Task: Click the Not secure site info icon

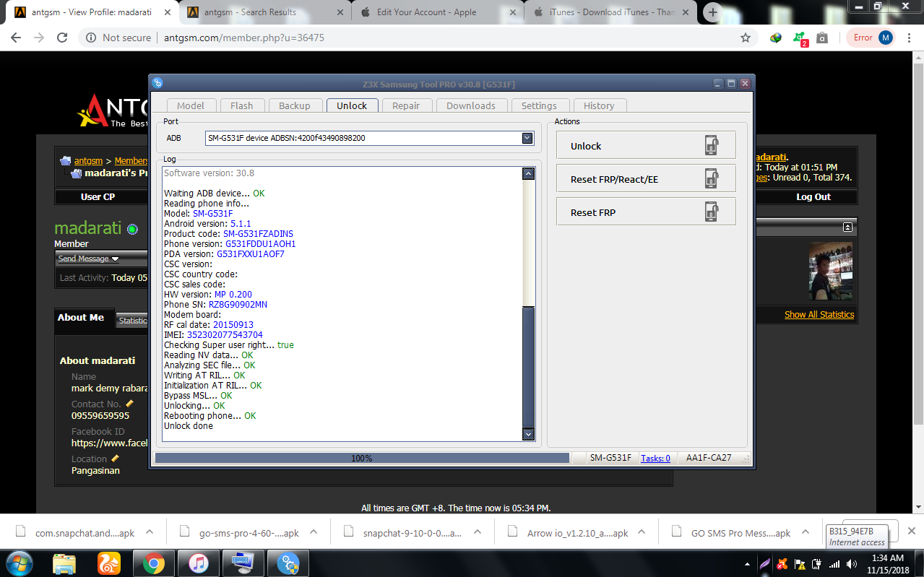Action: point(91,38)
